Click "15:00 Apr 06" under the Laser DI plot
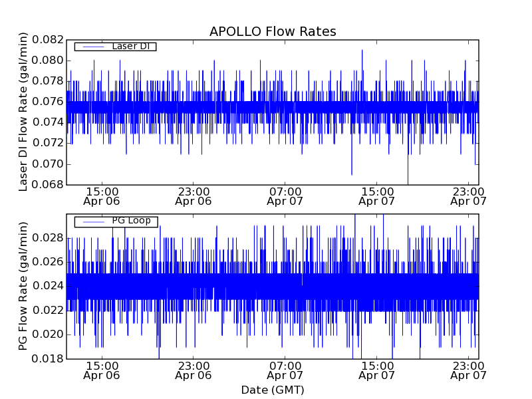Screen dimensions: 532x399 pyautogui.click(x=102, y=196)
